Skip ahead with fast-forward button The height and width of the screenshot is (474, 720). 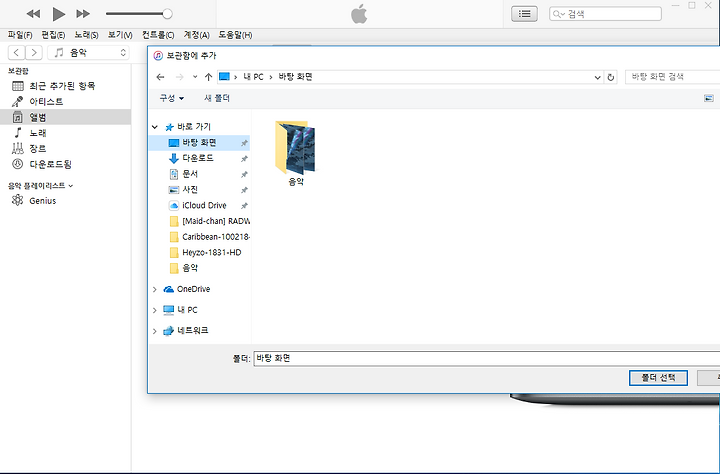tap(83, 14)
